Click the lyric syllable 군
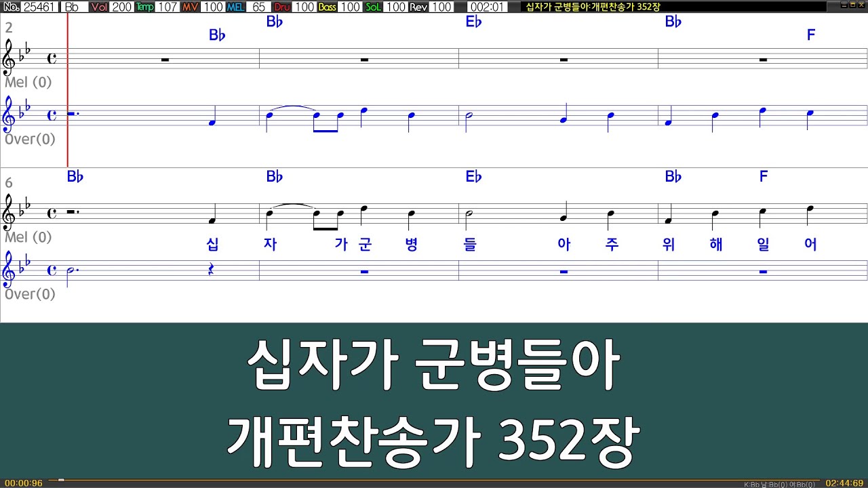Image resolution: width=868 pixels, height=488 pixels. point(366,245)
